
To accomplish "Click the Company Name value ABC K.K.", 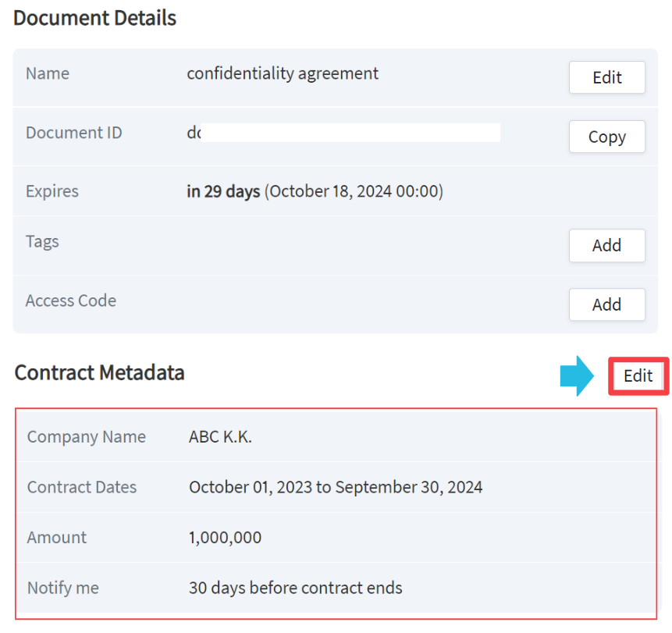I will tap(221, 436).
